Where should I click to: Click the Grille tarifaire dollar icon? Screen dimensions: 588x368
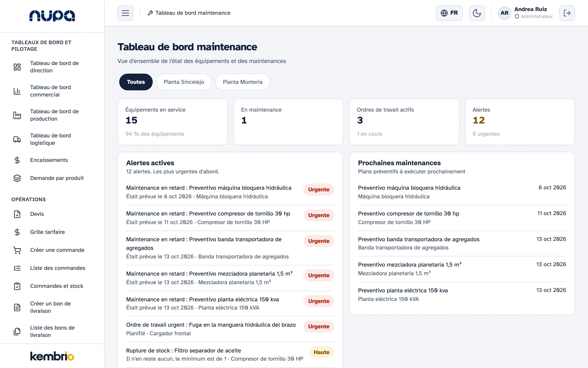coord(17,232)
